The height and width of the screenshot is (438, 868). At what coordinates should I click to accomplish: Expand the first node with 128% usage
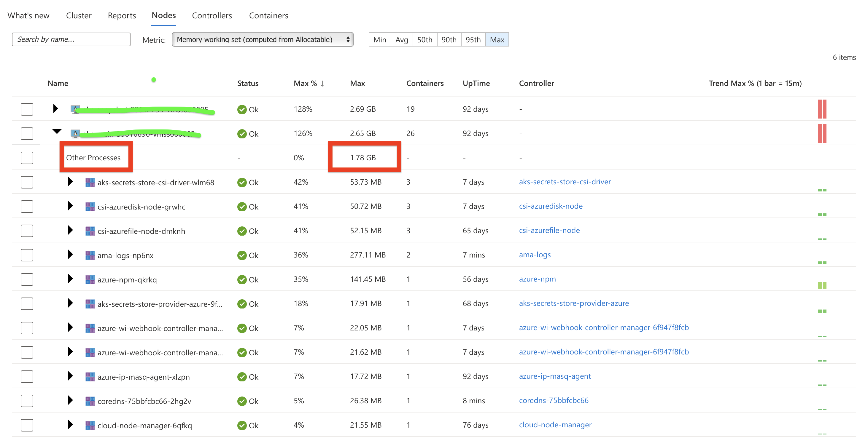[x=55, y=108]
